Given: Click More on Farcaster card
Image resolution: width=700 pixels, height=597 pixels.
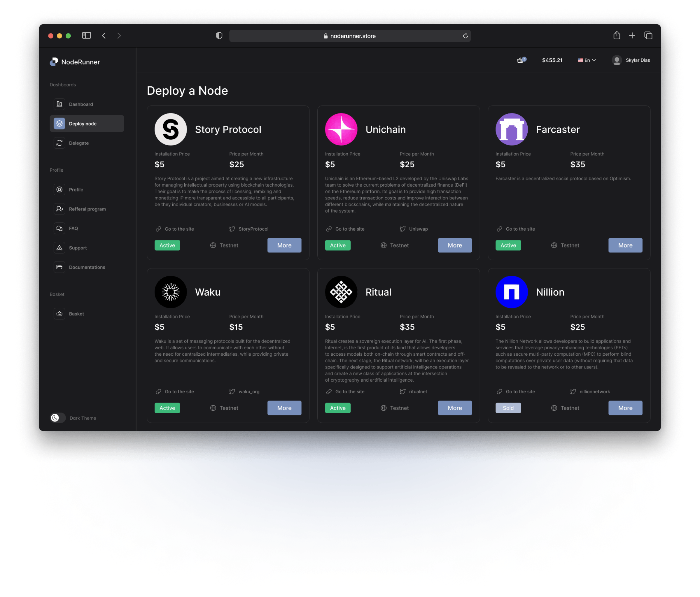Looking at the screenshot, I should pyautogui.click(x=625, y=245).
